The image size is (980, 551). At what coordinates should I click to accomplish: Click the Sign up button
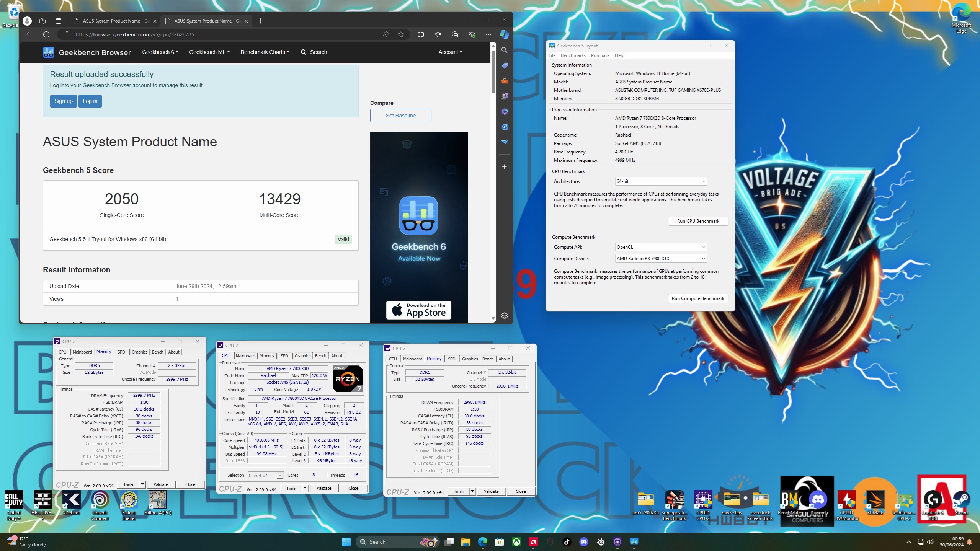click(x=63, y=101)
